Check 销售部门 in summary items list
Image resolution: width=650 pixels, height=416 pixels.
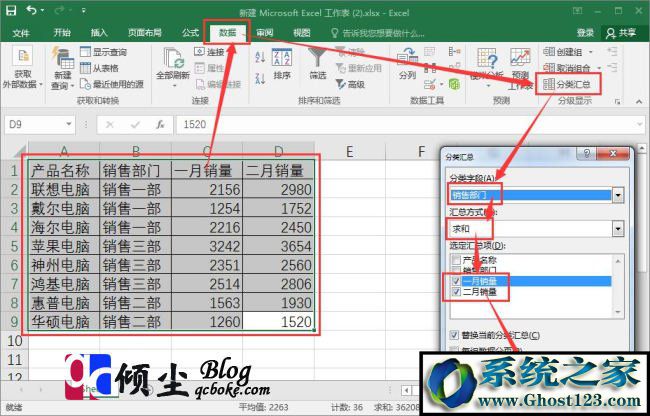pos(456,271)
